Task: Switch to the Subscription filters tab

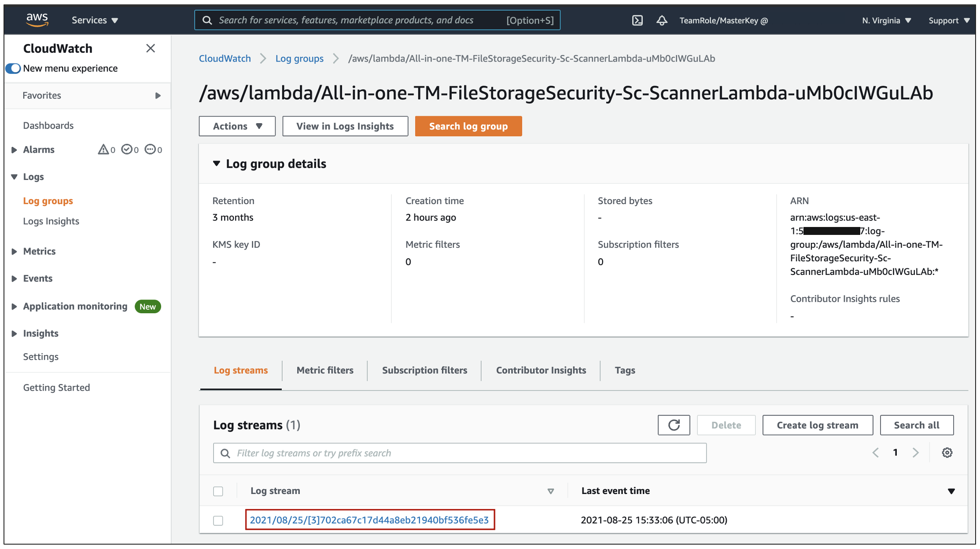Action: tap(424, 370)
